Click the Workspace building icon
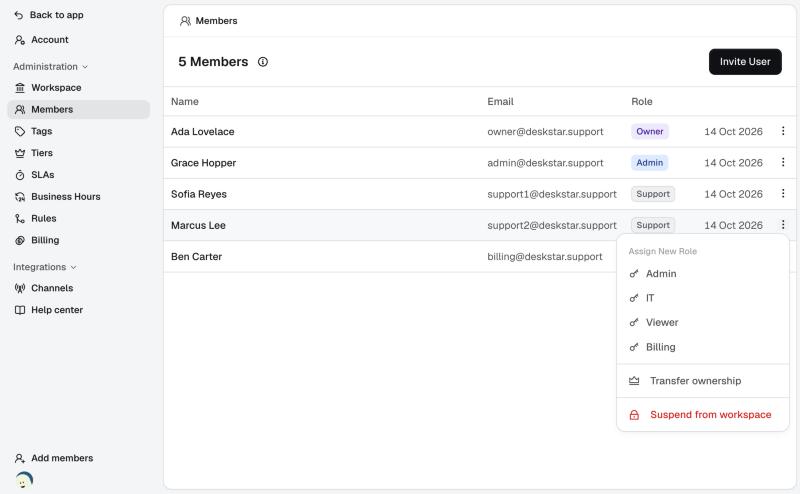The image size is (800, 494). click(20, 88)
